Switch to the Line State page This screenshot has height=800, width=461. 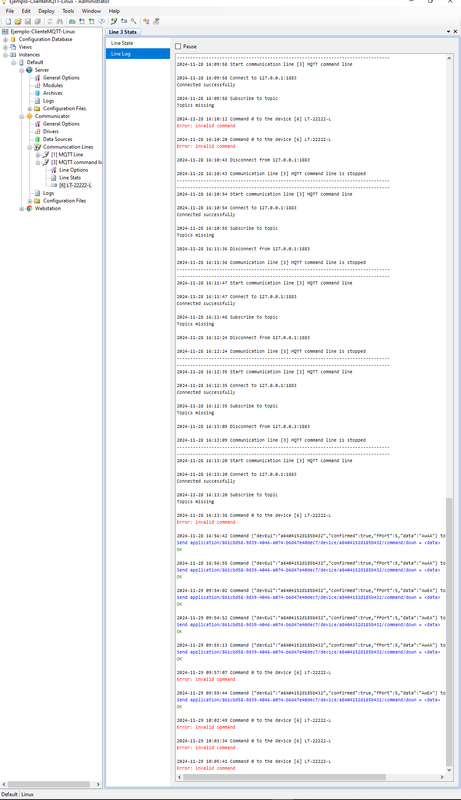[138, 43]
